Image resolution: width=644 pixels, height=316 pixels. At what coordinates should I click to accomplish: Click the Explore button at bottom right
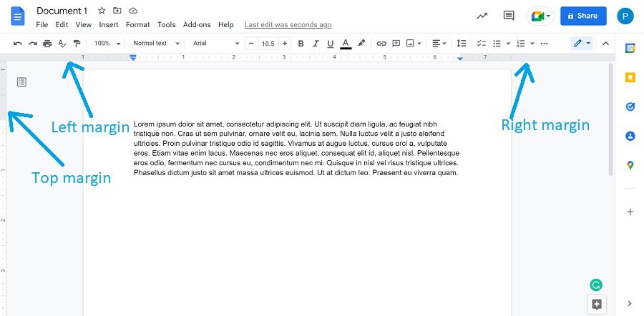[x=597, y=304]
